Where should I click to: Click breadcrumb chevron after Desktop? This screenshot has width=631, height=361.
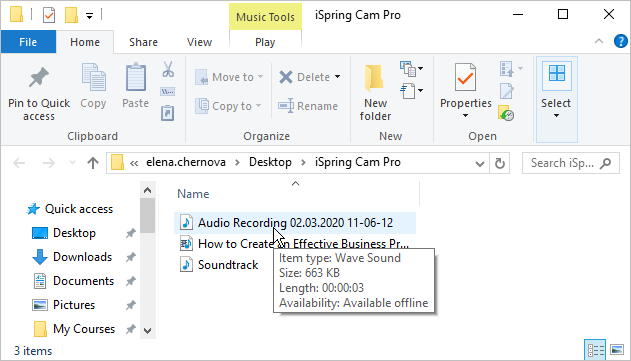[303, 163]
